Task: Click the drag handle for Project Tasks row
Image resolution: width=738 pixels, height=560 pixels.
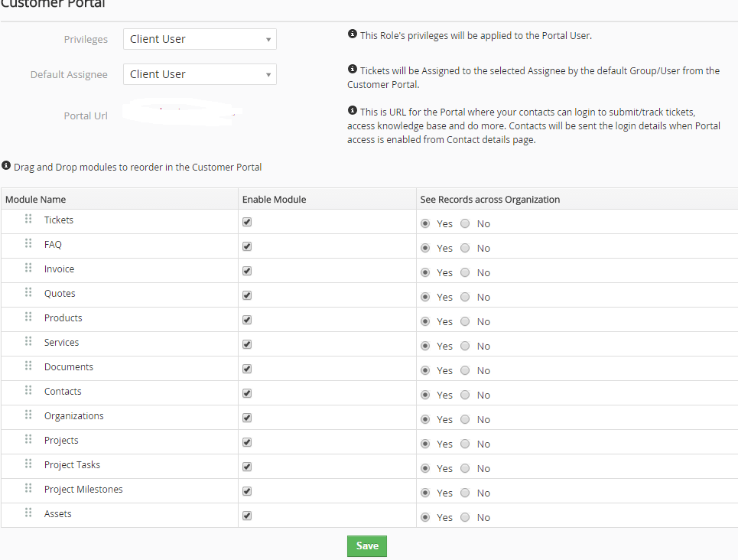Action: [28, 464]
